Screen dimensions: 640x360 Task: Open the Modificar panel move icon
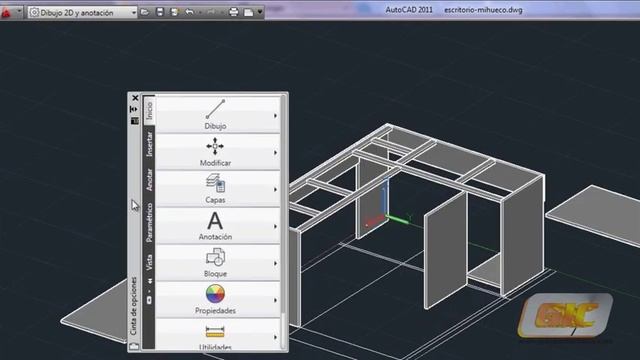[x=215, y=146]
